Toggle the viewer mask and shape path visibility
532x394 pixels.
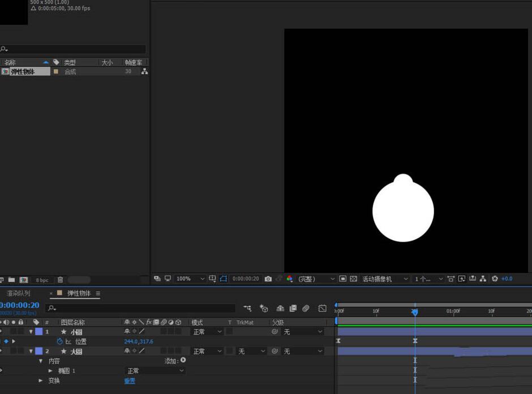pyautogui.click(x=223, y=279)
